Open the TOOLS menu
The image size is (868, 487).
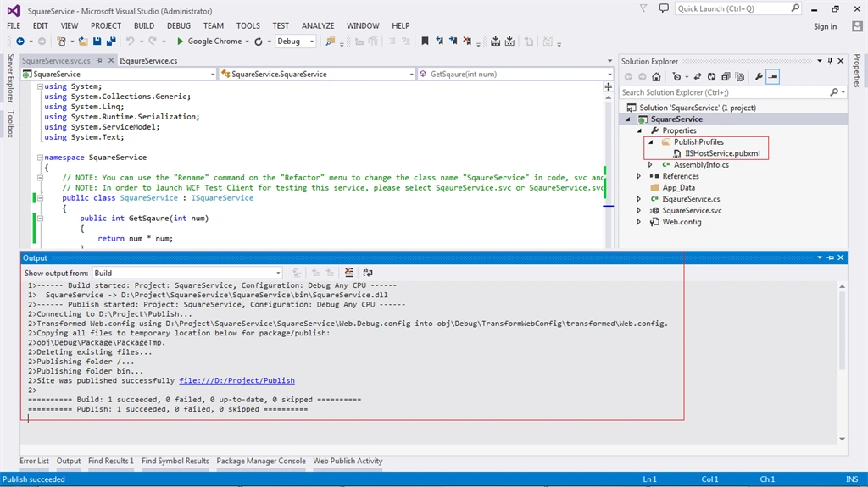point(248,25)
